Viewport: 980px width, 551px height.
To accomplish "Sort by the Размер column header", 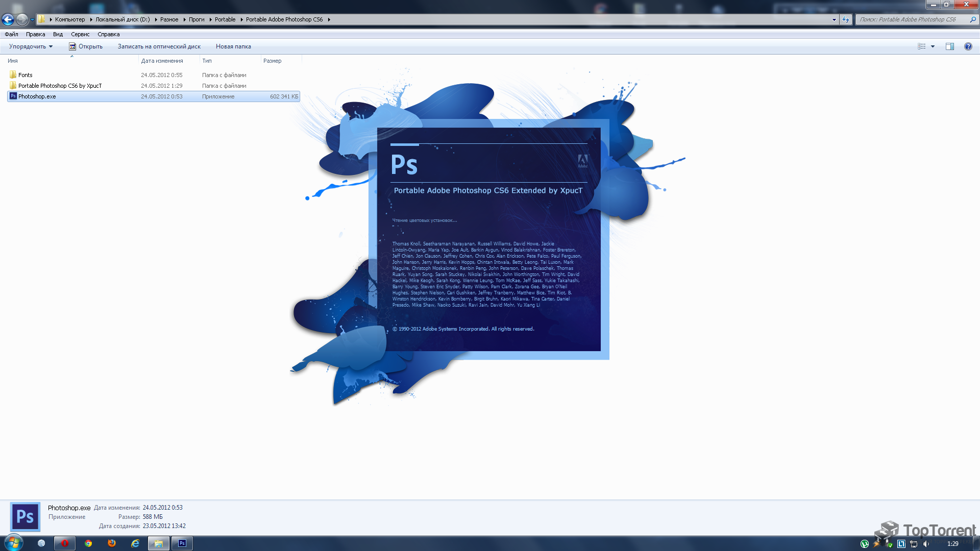I will point(281,61).
